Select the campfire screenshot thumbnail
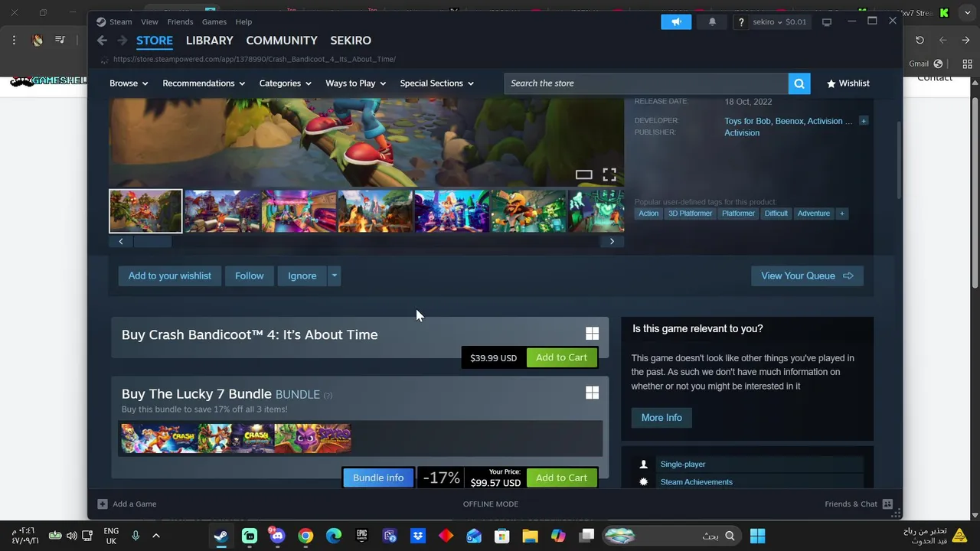This screenshot has width=980, height=551. [375, 211]
